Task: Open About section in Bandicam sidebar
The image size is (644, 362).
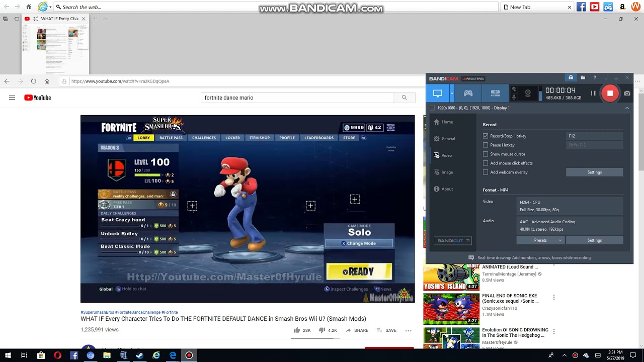Action: click(x=443, y=189)
